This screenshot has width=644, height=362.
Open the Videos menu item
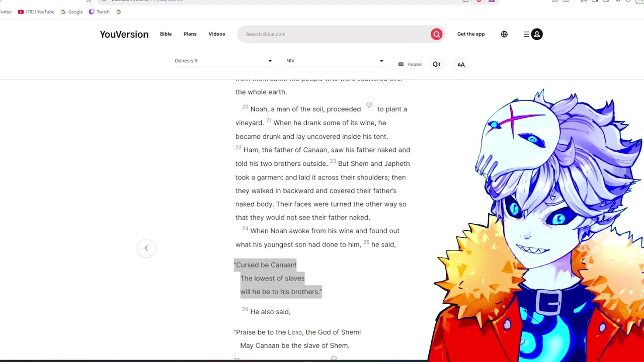(x=217, y=34)
